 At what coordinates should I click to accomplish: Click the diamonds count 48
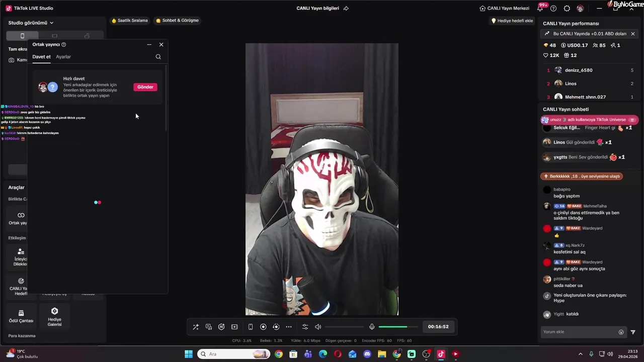coord(550,45)
